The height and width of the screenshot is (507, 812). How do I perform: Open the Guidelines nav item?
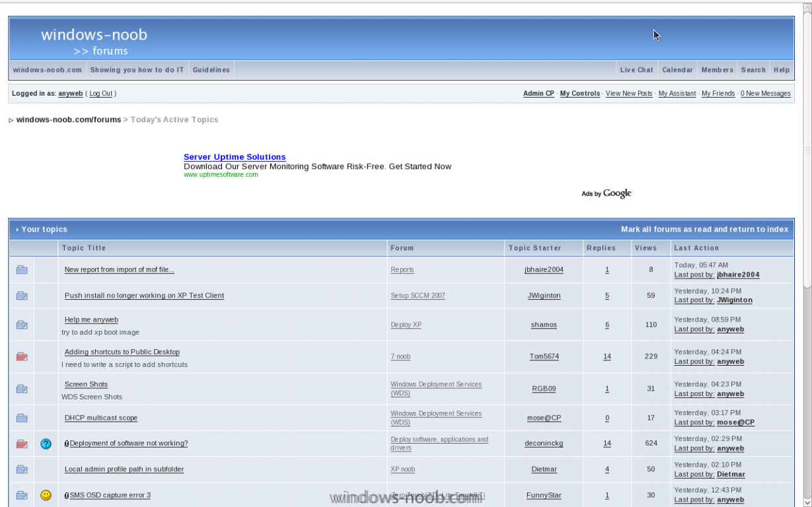pos(211,70)
